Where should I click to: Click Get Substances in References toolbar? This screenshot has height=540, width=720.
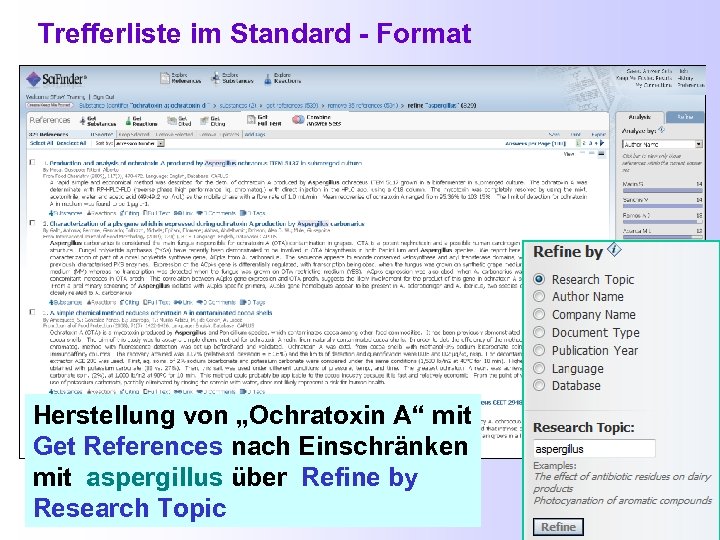click(98, 121)
